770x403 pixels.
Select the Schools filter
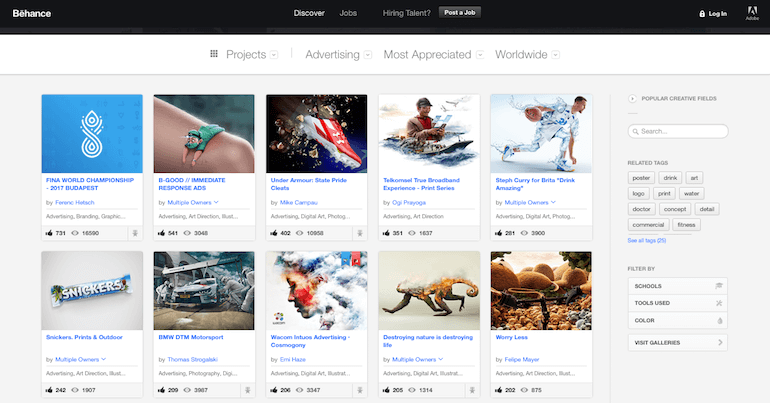click(677, 286)
